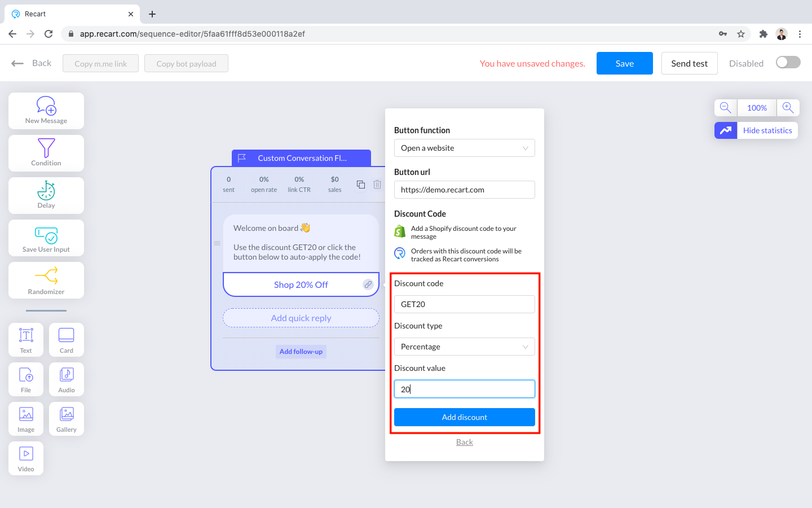Click the 0 sent statistic
Screen dimensions: 812x508
tap(228, 184)
